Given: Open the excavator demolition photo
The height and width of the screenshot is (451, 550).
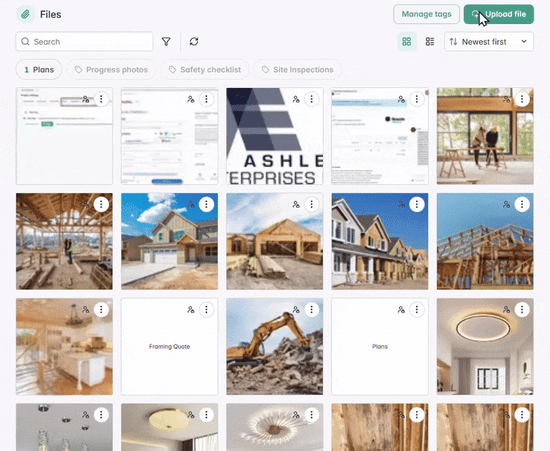Looking at the screenshot, I should [275, 346].
